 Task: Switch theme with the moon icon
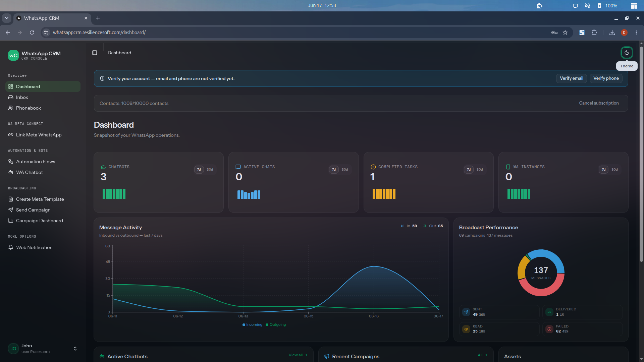coord(627,53)
